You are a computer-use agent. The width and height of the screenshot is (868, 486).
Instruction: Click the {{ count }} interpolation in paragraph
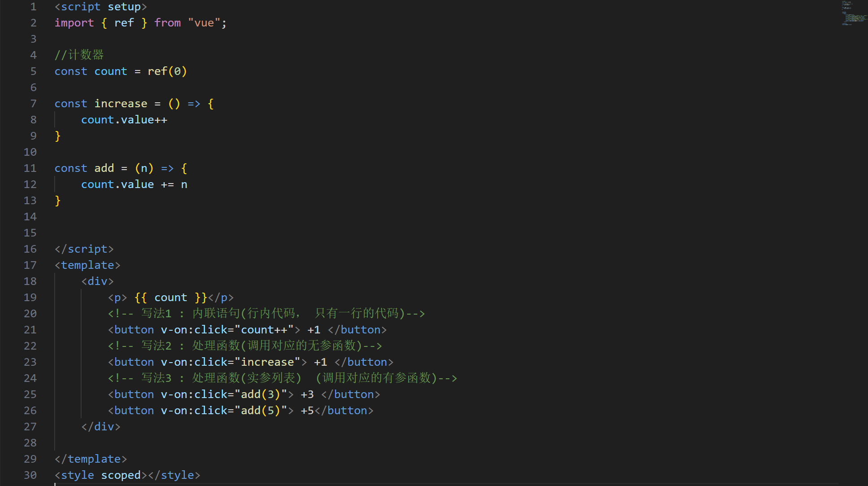click(x=170, y=298)
